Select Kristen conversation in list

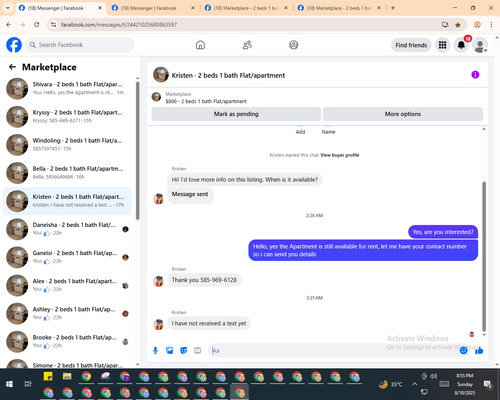(67, 201)
